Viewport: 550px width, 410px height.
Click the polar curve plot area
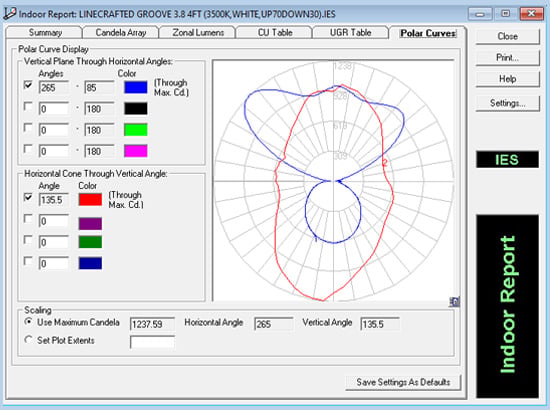[334, 181]
